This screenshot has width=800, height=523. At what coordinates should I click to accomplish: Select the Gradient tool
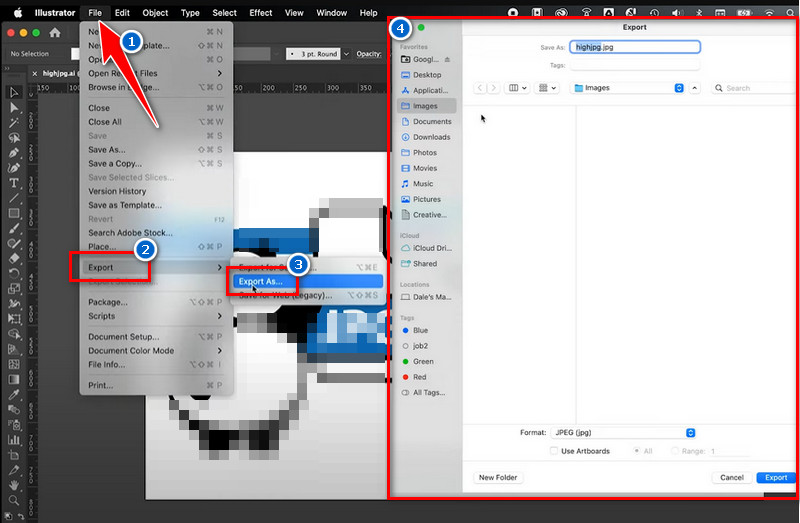pyautogui.click(x=14, y=379)
